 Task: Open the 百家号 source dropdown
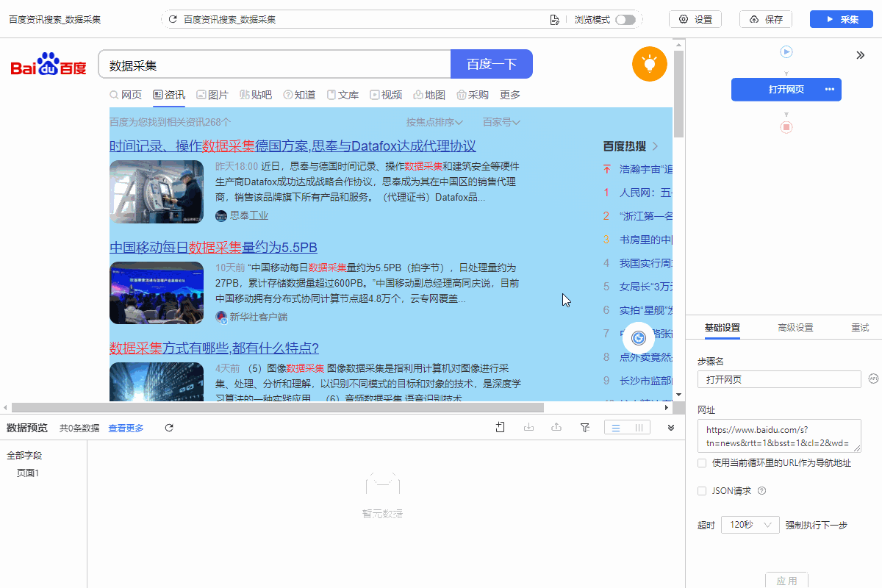[501, 122]
